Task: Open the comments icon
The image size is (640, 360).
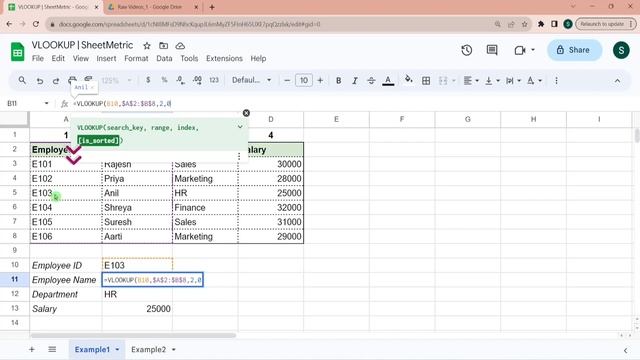Action: pos(492,50)
